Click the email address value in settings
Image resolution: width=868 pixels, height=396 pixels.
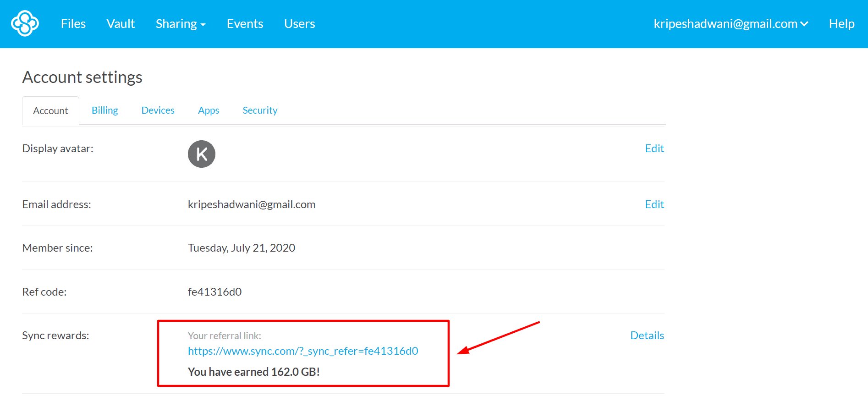[x=252, y=204]
